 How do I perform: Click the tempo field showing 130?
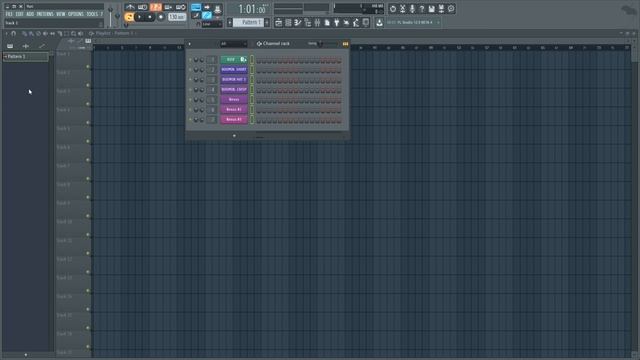177,17
